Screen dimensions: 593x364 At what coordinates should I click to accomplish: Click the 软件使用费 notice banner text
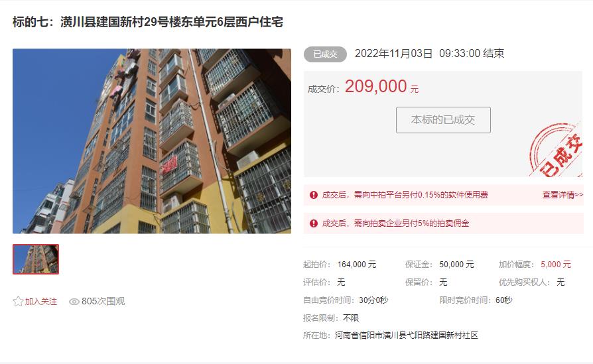(x=405, y=195)
